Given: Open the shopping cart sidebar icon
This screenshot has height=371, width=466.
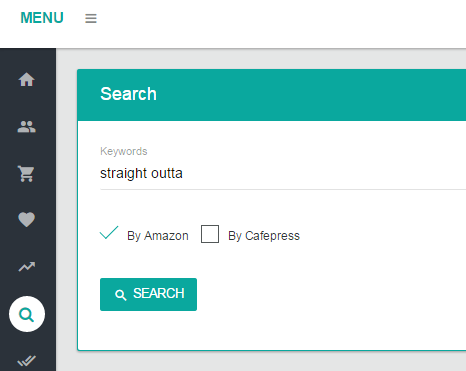Looking at the screenshot, I should pos(27,173).
